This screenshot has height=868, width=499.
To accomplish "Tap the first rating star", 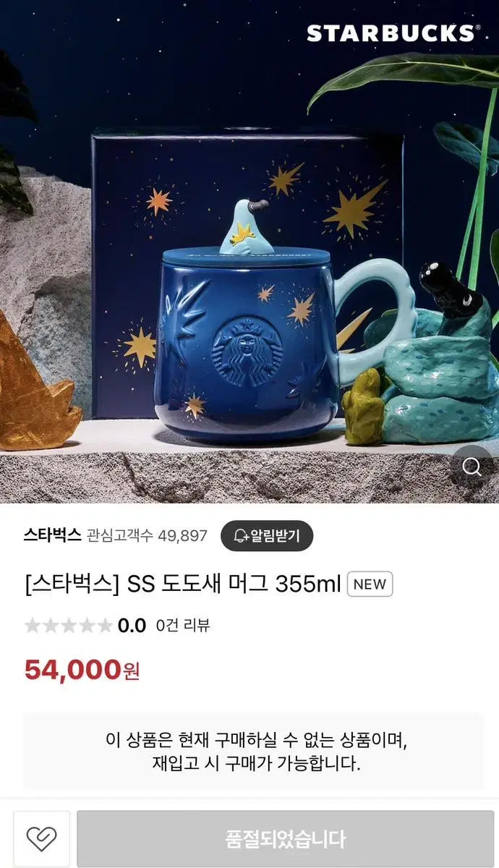I will [33, 626].
